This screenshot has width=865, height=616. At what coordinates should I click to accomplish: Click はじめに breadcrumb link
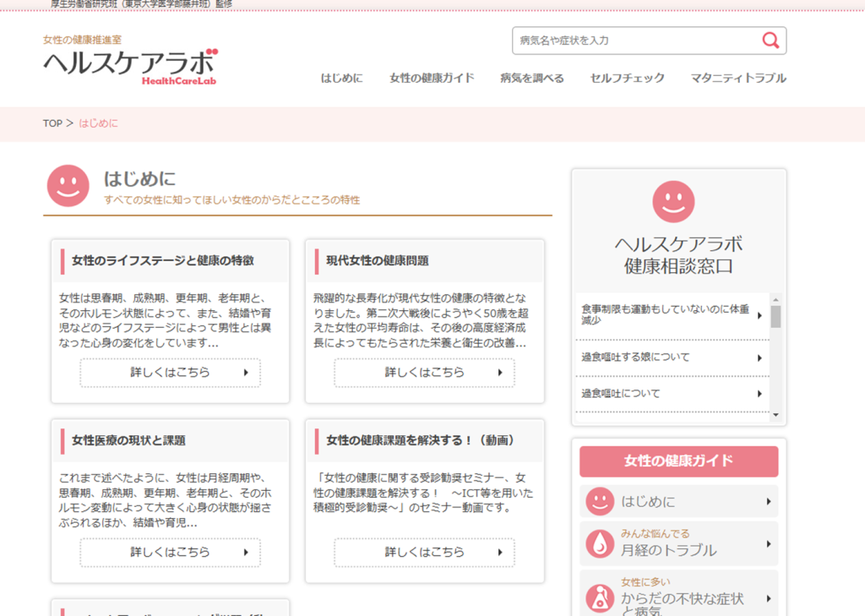point(98,123)
